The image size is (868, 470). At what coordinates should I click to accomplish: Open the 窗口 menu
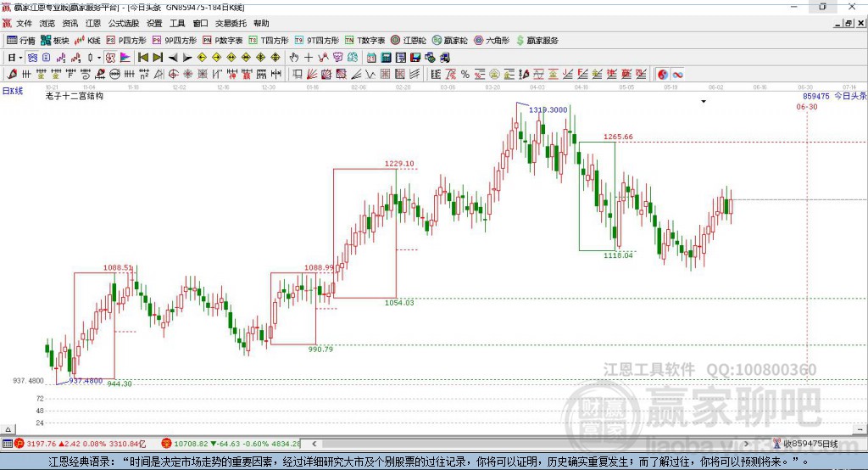coord(200,23)
